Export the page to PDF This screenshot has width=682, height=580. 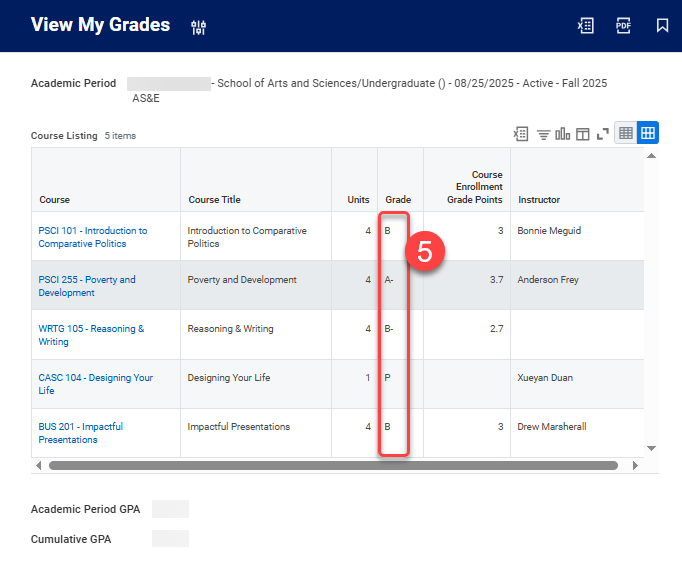pyautogui.click(x=623, y=26)
